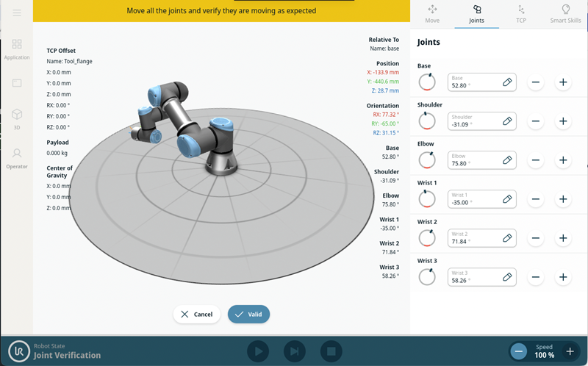Click the Wrist 3 circular joint dial
Screen dimensions: 588x366
(x=426, y=277)
